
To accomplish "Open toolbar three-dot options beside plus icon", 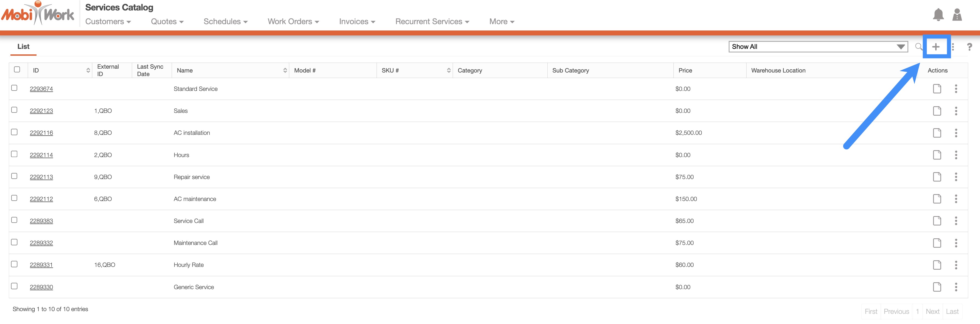I will coord(953,47).
